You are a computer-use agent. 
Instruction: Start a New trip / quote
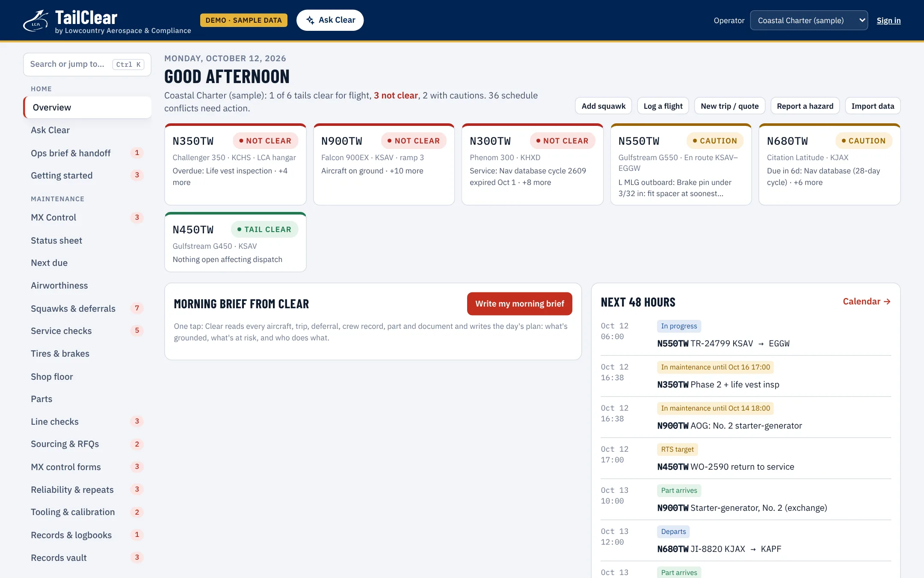[729, 106]
